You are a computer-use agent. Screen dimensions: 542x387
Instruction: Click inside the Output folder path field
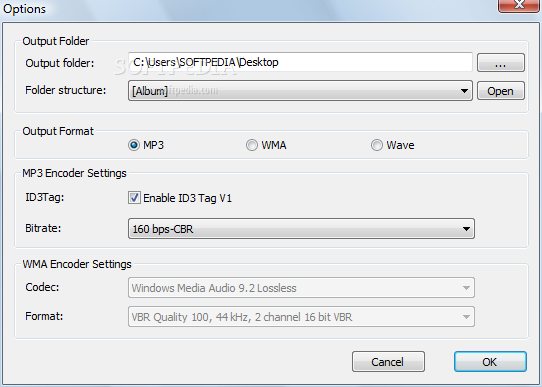tap(300, 62)
